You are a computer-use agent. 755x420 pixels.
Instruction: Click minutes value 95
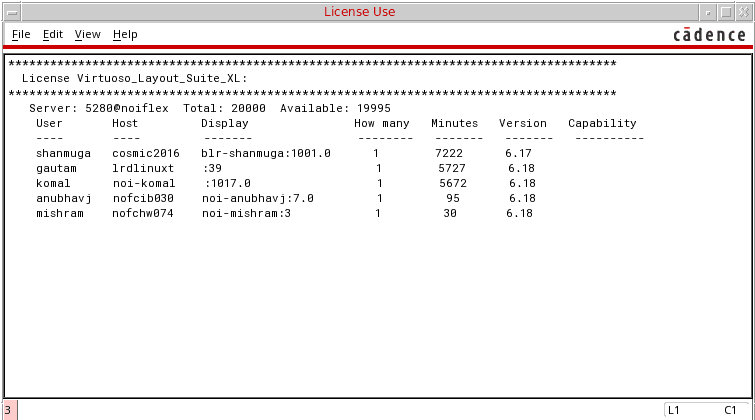453,198
